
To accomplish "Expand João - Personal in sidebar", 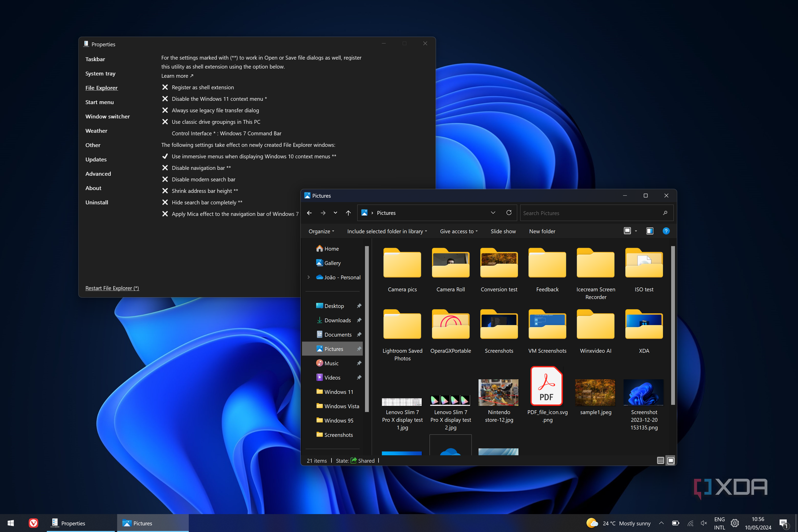I will pos(309,277).
